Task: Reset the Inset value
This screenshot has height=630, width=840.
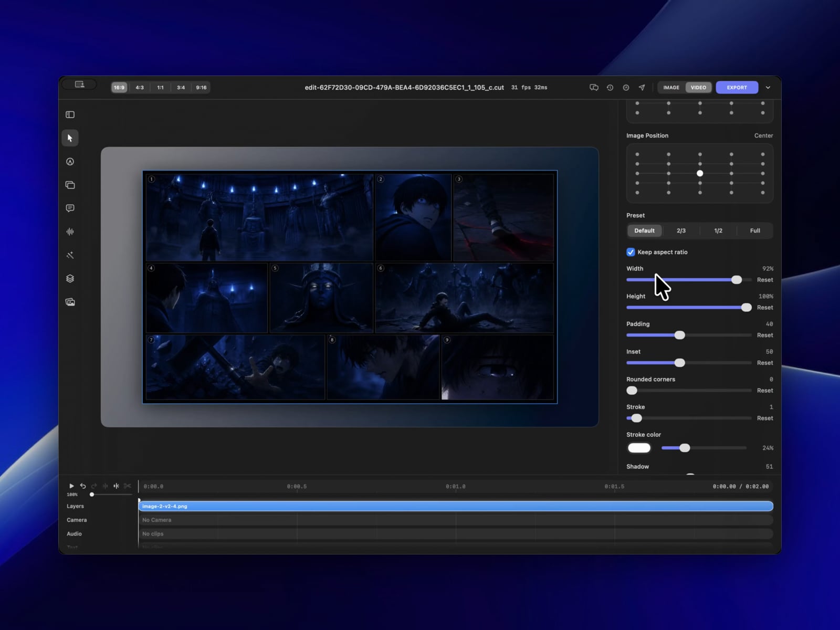Action: click(x=764, y=363)
